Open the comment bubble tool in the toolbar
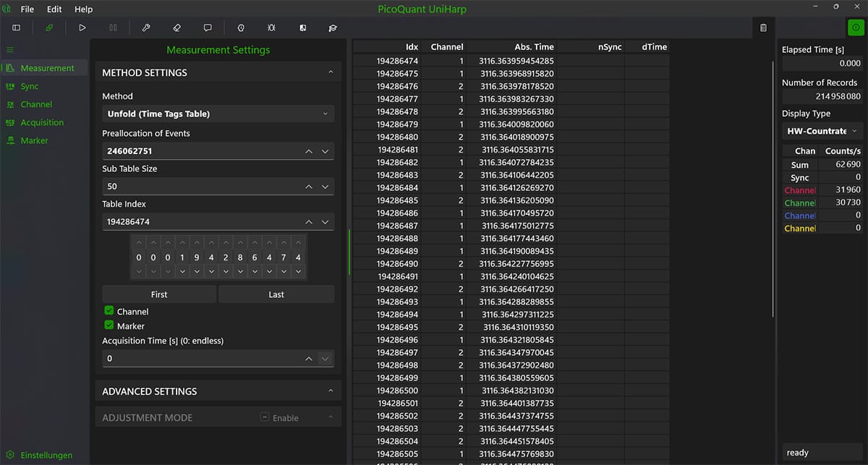 [x=208, y=27]
